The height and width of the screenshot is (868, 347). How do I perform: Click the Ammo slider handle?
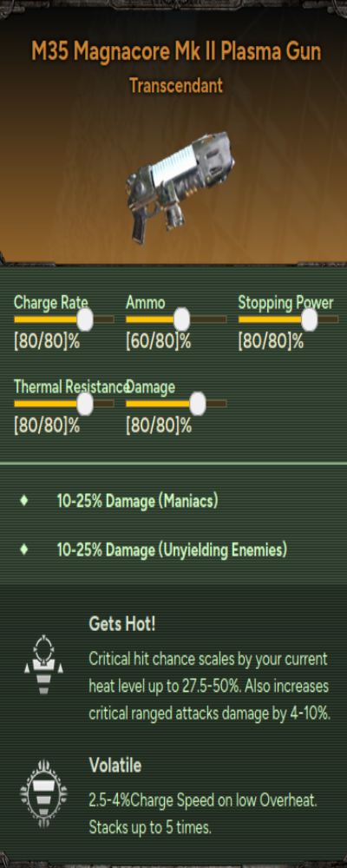[x=181, y=319]
